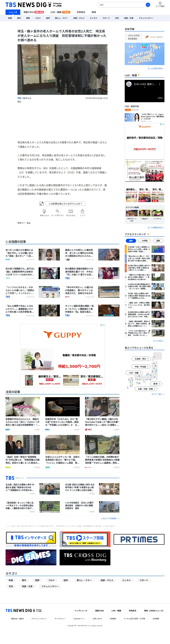Image resolution: width=170 pixels, height=644 pixels.
Task: Open LIVE・動画 main tab
Action: 60,12
